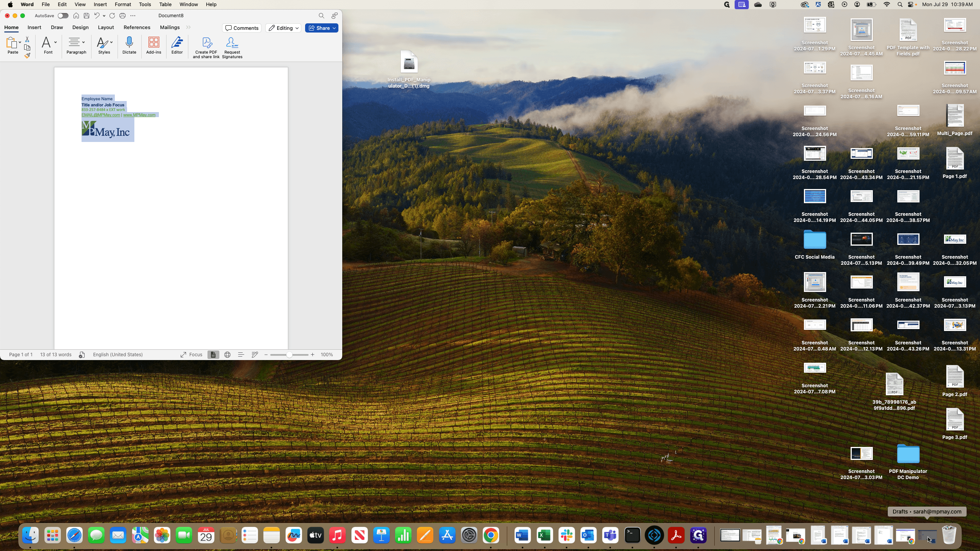Viewport: 980px width, 551px height.
Task: Open the Undo history dropdown arrow
Action: [104, 16]
